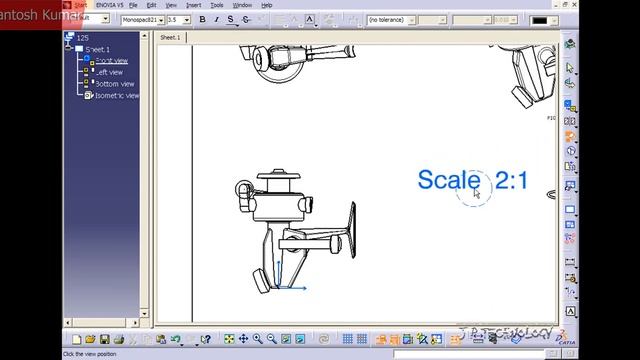This screenshot has height=360, width=640.
Task: Open the Edit menu
Action: 151,5
